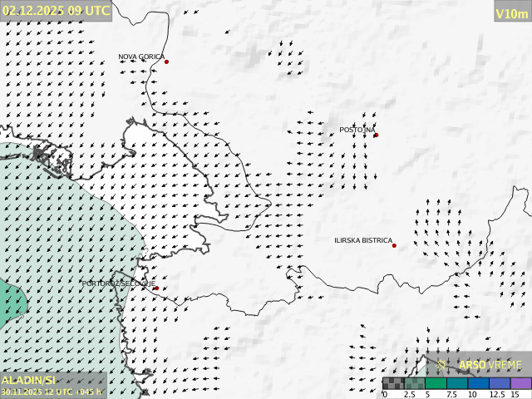532x399 pixels.
Task: Click the green 5–7.5 legend swatch
Action: [x=436, y=384]
